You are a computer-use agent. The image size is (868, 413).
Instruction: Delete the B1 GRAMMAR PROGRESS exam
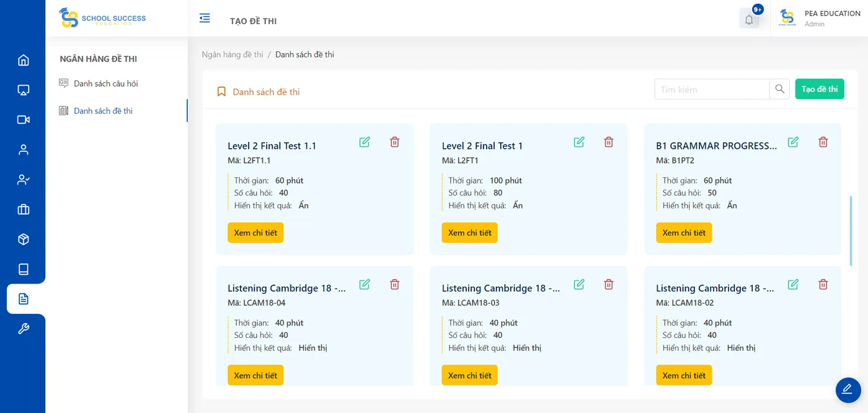[x=823, y=142]
